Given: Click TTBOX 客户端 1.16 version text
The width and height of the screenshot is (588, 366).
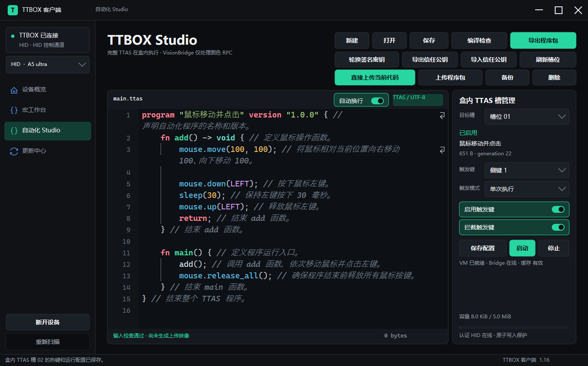Looking at the screenshot, I should tap(526, 360).
